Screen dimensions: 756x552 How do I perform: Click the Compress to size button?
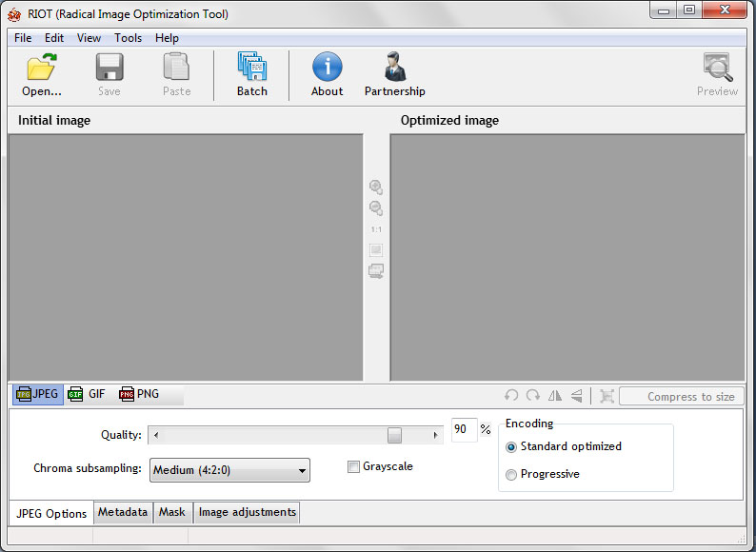point(682,397)
